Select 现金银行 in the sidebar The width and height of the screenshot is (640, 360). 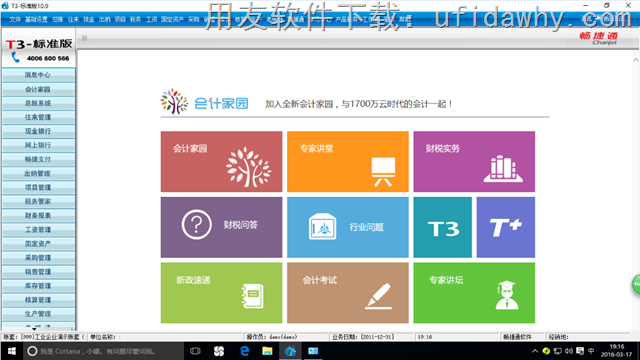(38, 131)
